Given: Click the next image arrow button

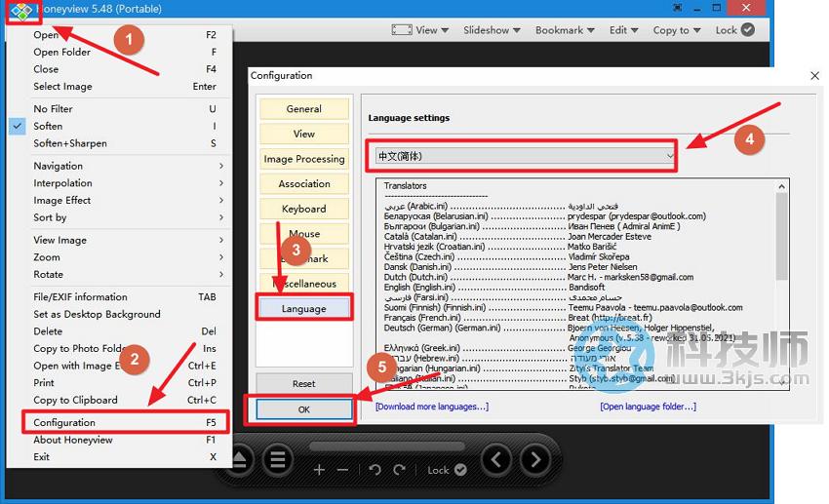Looking at the screenshot, I should click(x=534, y=459).
